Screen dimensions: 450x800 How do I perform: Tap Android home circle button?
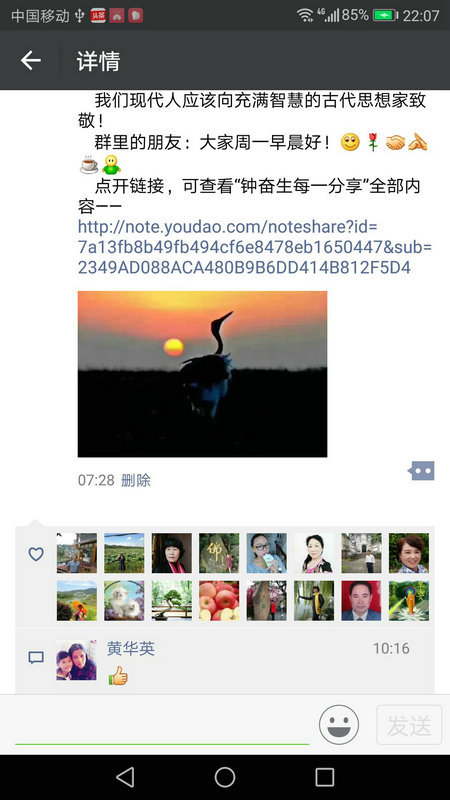[225, 777]
